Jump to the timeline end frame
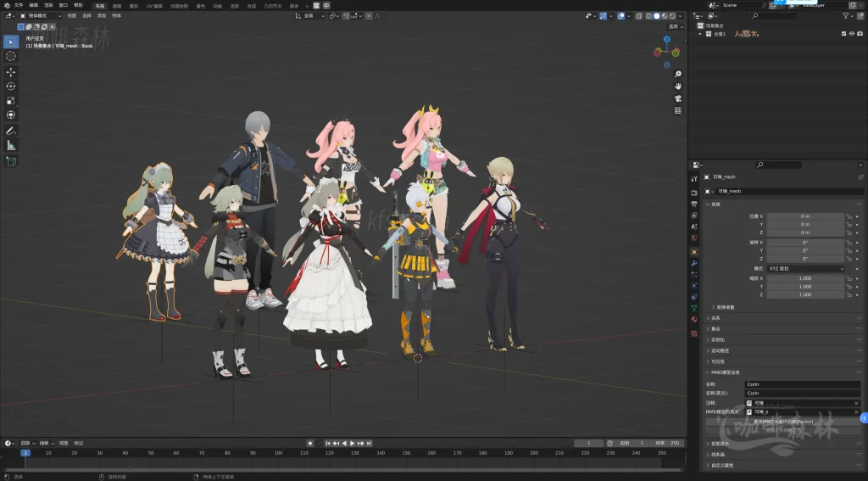 click(x=369, y=444)
